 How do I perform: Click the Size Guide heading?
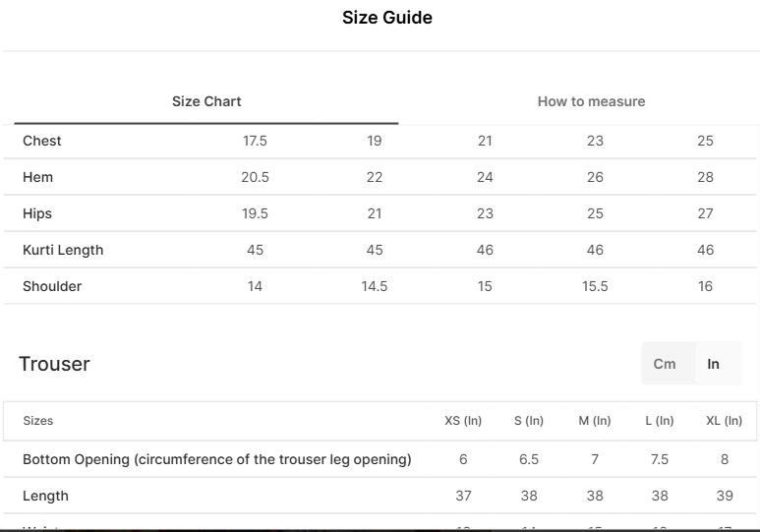[387, 18]
